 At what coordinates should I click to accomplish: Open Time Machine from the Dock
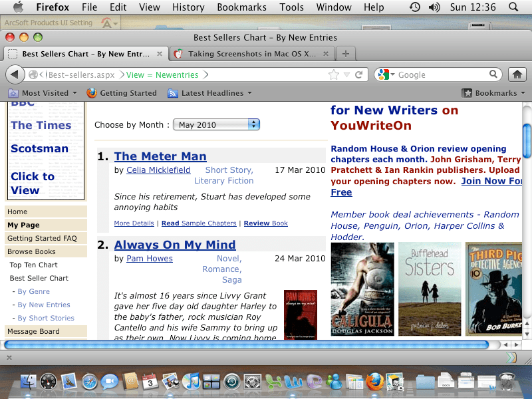pos(232,381)
